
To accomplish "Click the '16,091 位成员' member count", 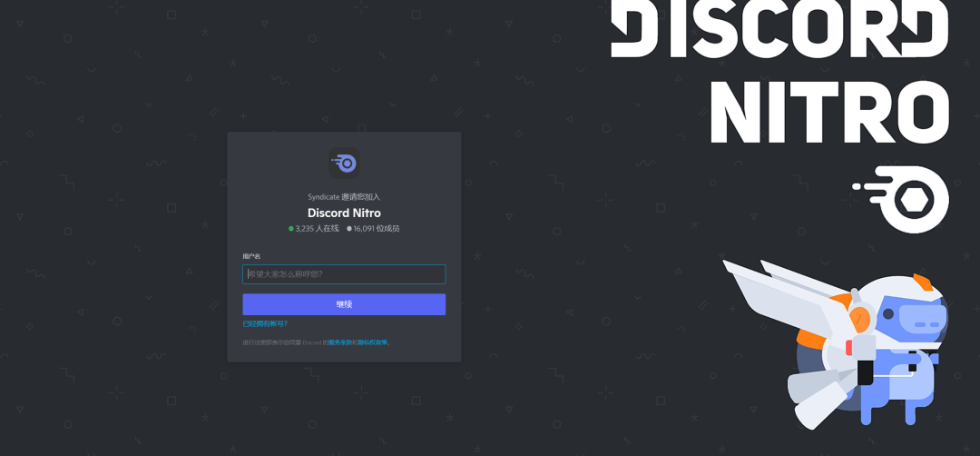I will coord(373,228).
